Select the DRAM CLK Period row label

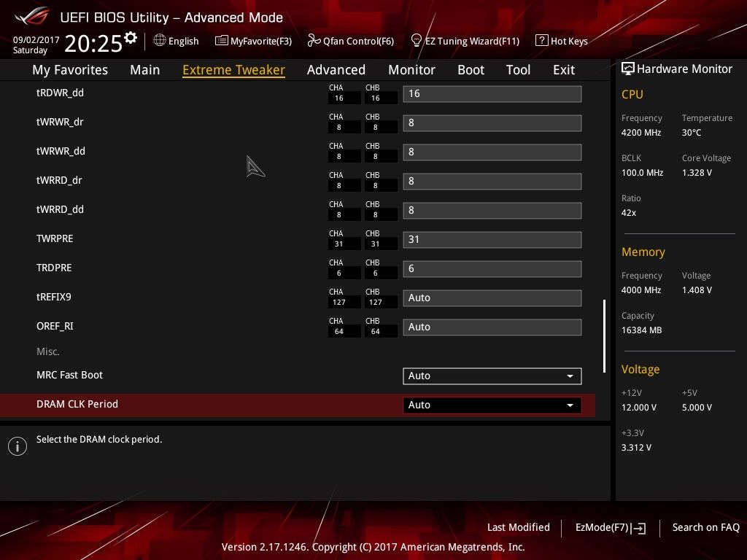click(77, 404)
